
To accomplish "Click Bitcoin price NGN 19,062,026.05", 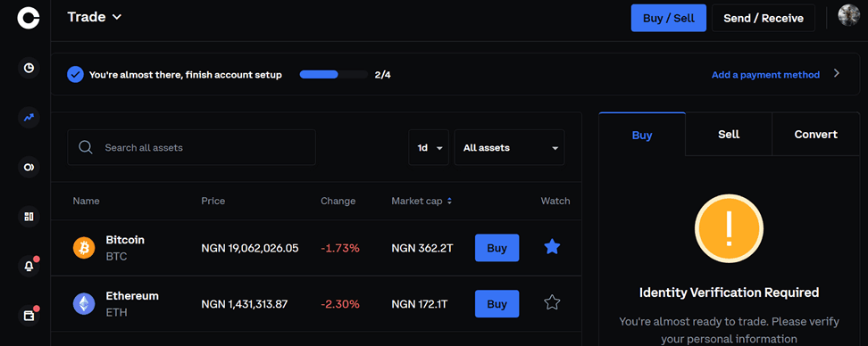I will 250,248.
